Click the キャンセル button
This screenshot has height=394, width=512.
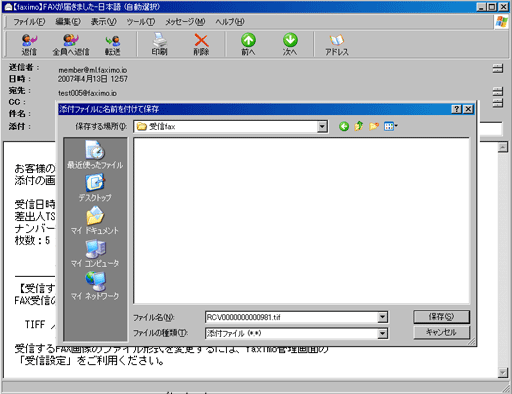tap(441, 332)
